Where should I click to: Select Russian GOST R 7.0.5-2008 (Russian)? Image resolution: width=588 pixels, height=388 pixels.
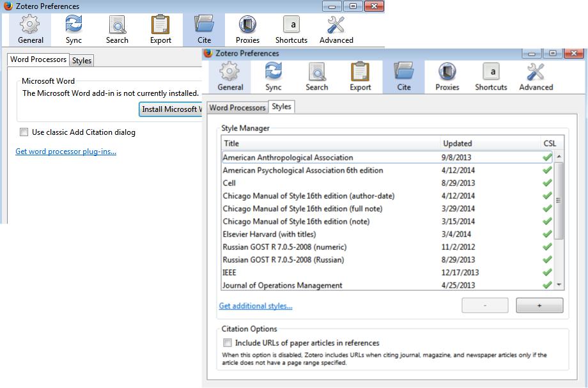pos(387,260)
